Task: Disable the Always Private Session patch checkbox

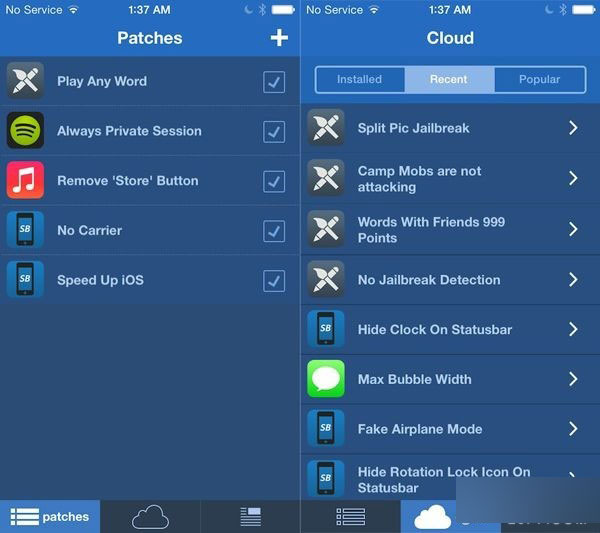Action: click(x=274, y=132)
